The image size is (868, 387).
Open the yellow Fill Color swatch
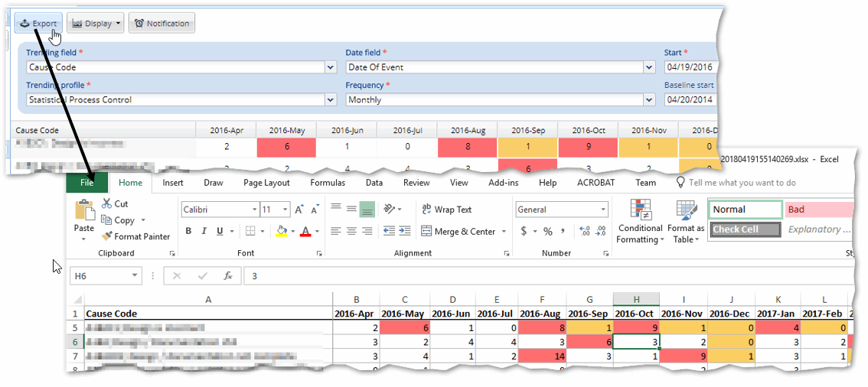(281, 232)
